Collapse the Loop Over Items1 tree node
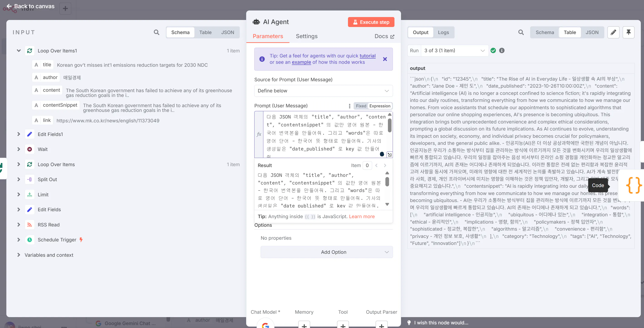This screenshot has height=328, width=644. pos(19,51)
